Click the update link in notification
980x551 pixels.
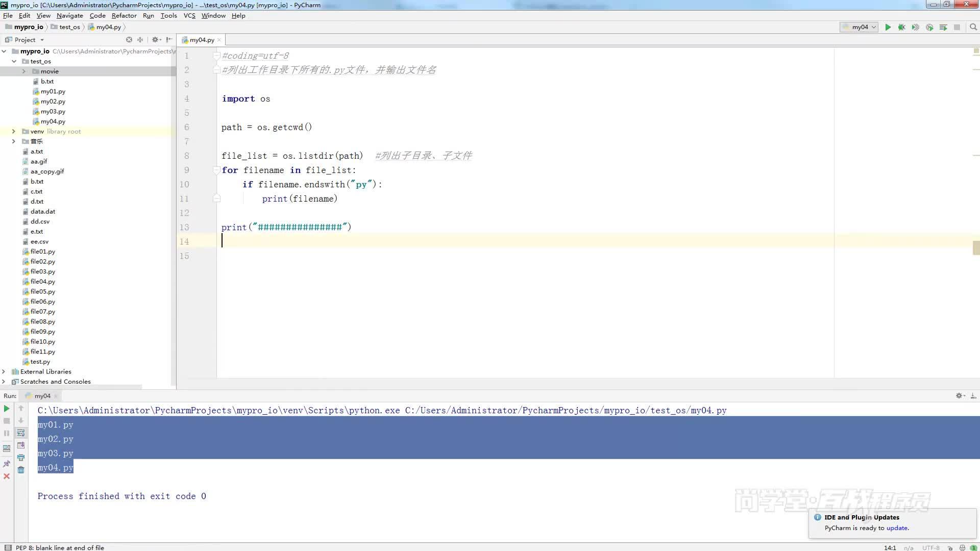pyautogui.click(x=897, y=528)
